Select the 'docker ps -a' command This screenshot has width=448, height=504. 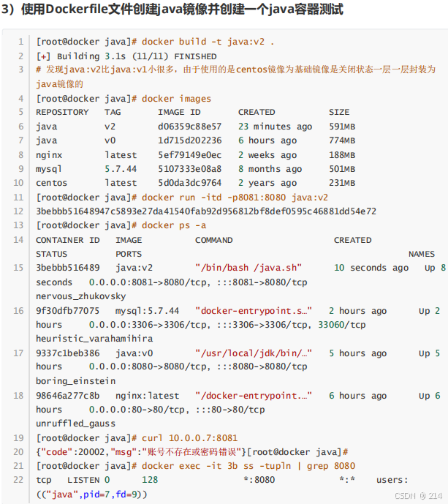(x=174, y=225)
